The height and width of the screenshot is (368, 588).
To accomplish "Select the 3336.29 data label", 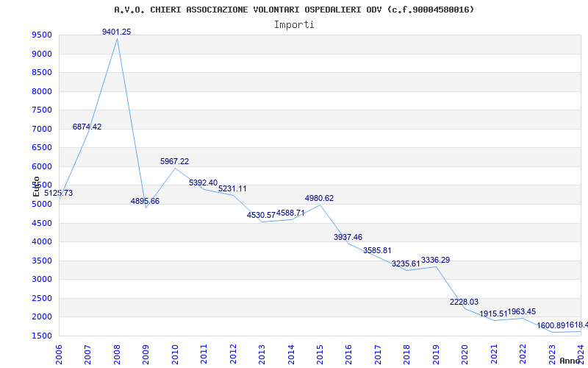I will (x=435, y=261).
